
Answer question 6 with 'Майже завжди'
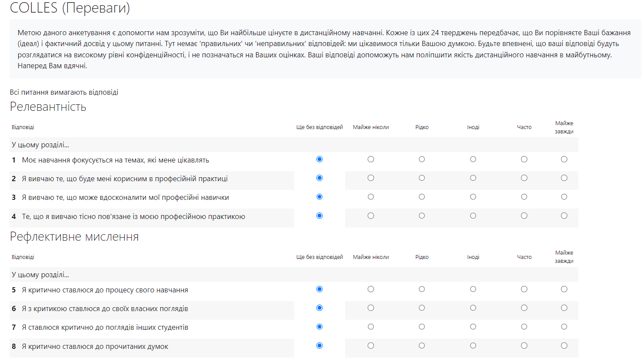[564, 308]
